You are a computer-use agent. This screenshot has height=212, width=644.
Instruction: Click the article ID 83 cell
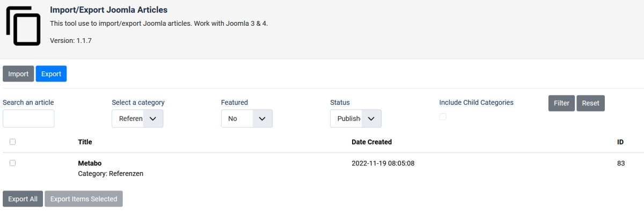point(621,163)
